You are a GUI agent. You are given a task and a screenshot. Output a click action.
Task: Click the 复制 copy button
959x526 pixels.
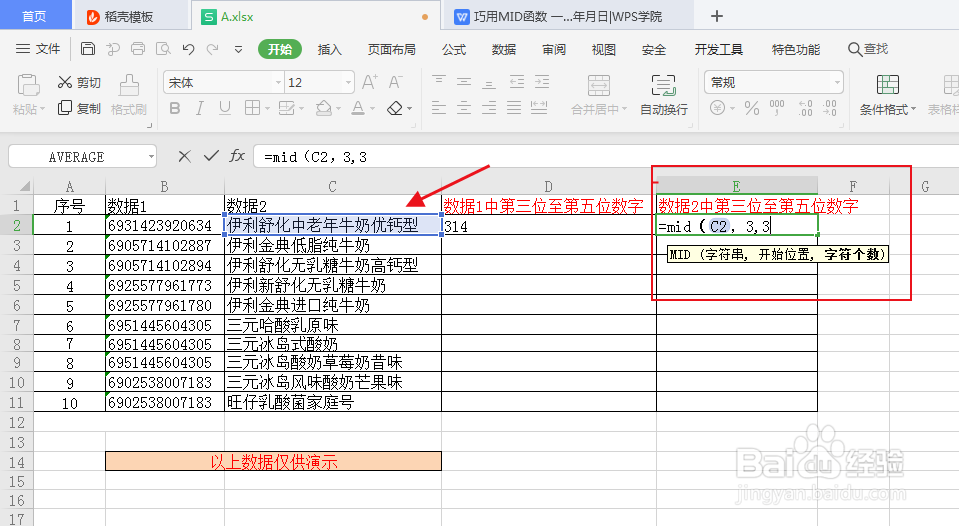pyautogui.click(x=79, y=108)
